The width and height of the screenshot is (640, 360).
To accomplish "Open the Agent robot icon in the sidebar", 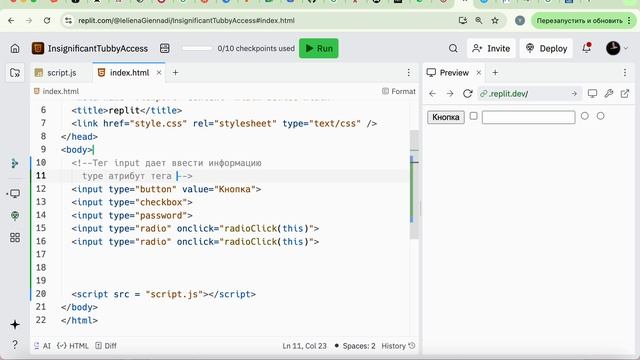I will pos(15,216).
